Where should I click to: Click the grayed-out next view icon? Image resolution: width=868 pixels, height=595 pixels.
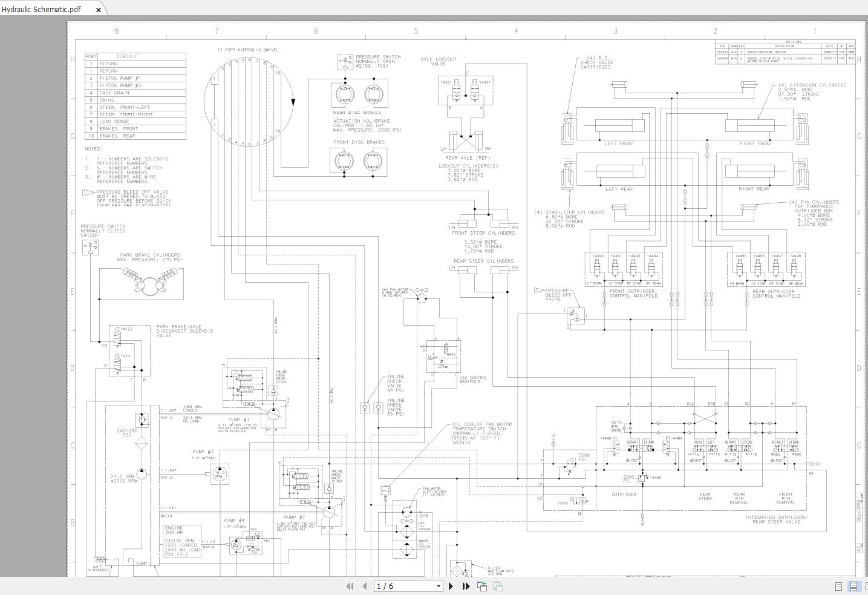tap(498, 586)
